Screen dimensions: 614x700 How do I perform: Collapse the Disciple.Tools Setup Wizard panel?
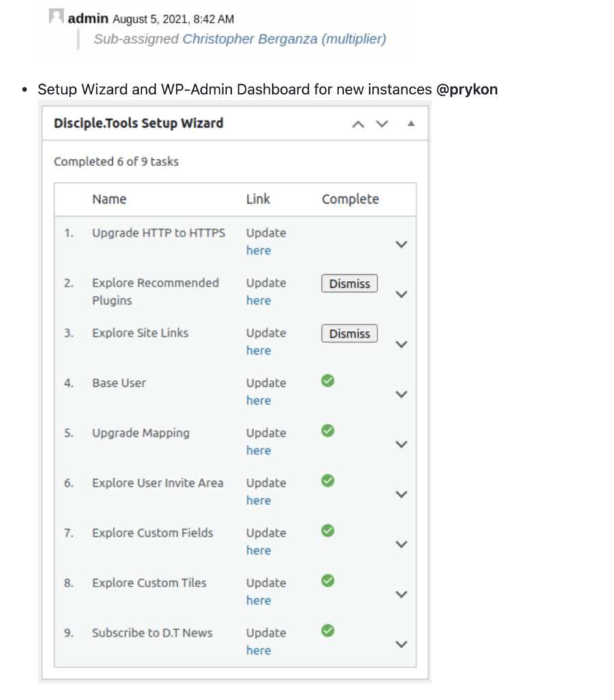coord(411,124)
